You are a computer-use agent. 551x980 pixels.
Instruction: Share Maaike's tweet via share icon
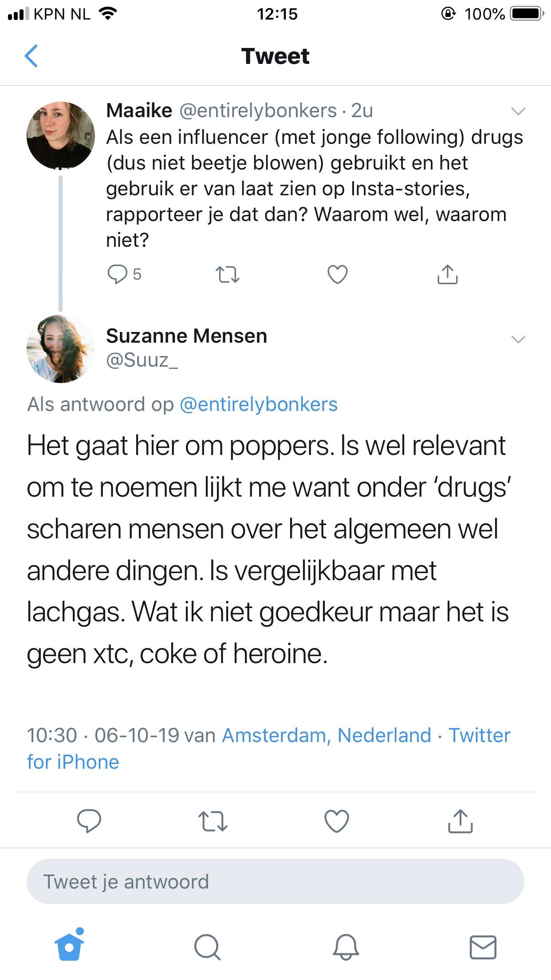[x=447, y=274]
